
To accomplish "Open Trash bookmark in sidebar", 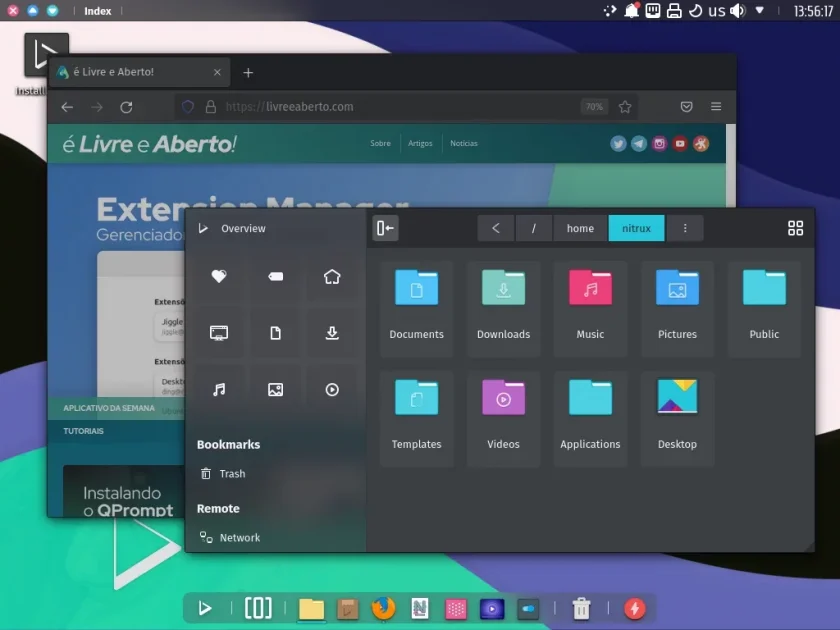I will pyautogui.click(x=275, y=474).
